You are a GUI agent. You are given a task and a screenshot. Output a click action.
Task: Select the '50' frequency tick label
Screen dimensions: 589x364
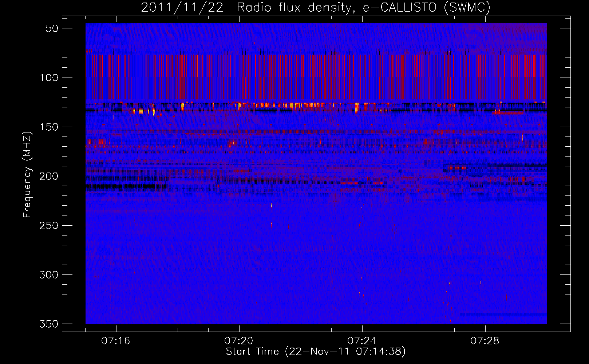tap(52, 28)
